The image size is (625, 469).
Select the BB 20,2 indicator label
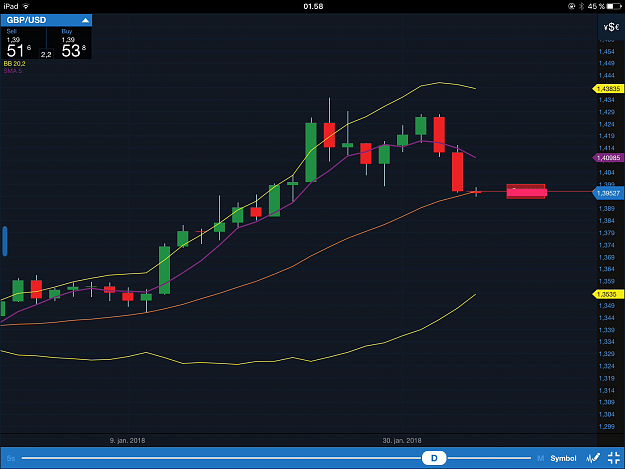pos(14,64)
